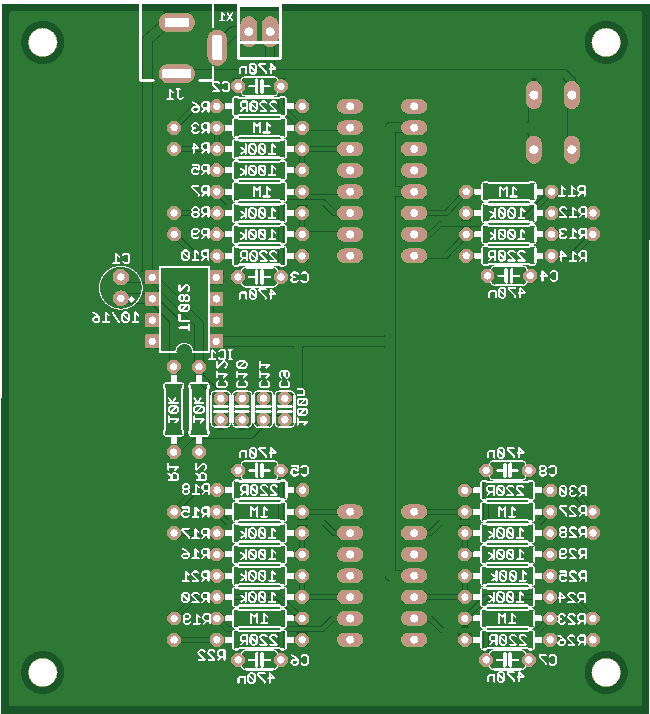
Task: Select the C11 label text
Action: click(x=264, y=375)
